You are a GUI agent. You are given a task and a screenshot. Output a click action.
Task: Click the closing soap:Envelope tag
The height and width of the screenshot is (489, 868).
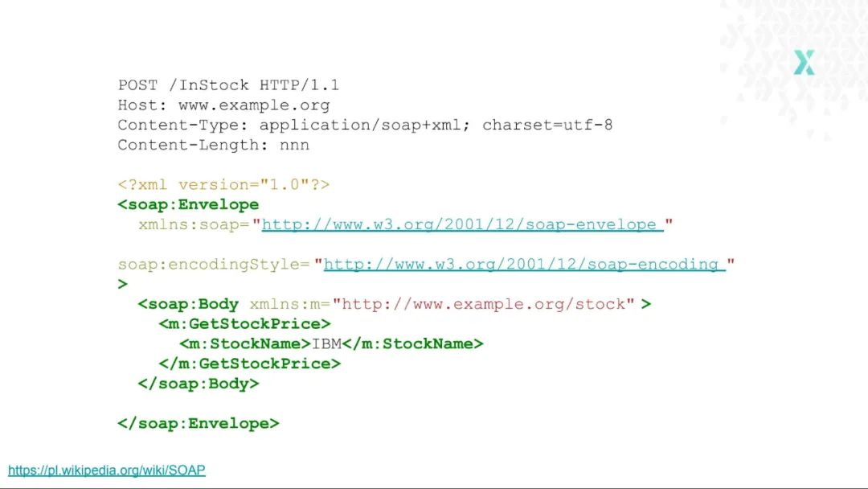(x=199, y=424)
